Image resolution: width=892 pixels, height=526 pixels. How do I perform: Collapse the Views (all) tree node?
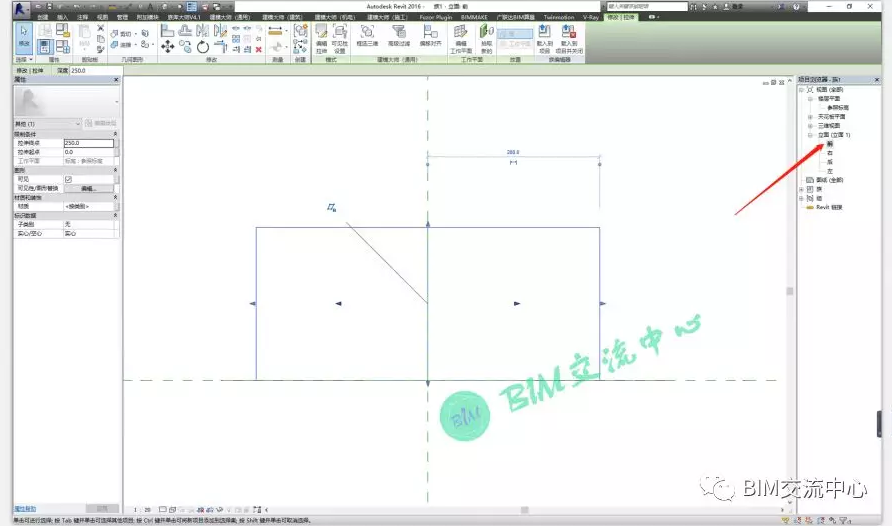click(x=802, y=90)
